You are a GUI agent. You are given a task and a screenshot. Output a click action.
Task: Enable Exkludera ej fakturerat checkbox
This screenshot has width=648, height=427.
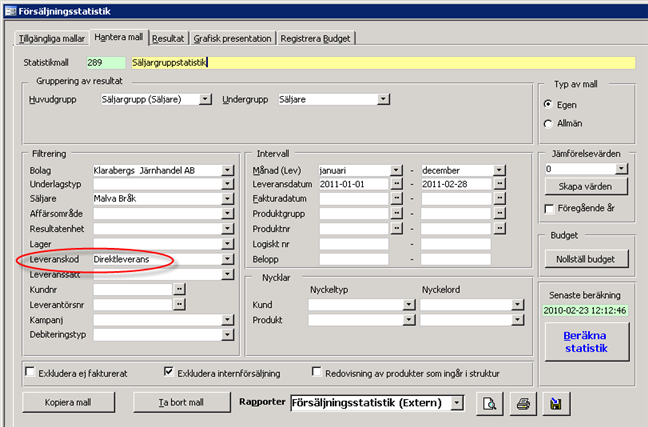click(29, 372)
